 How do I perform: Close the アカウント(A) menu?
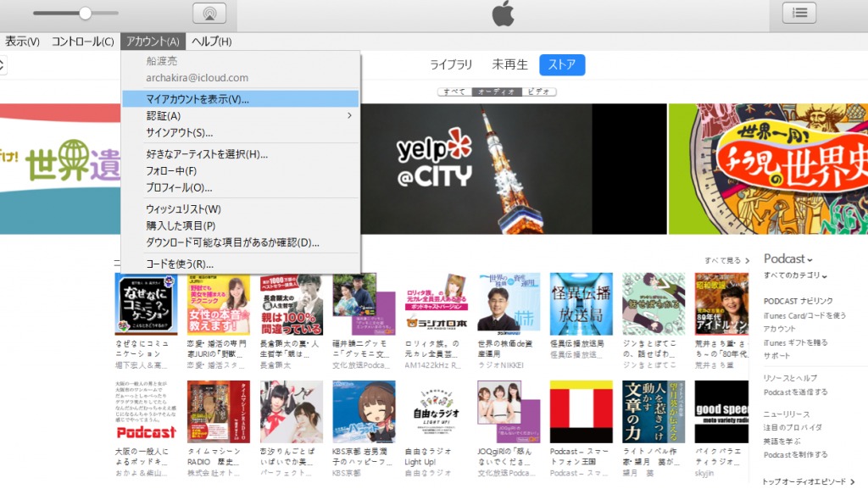[x=153, y=42]
